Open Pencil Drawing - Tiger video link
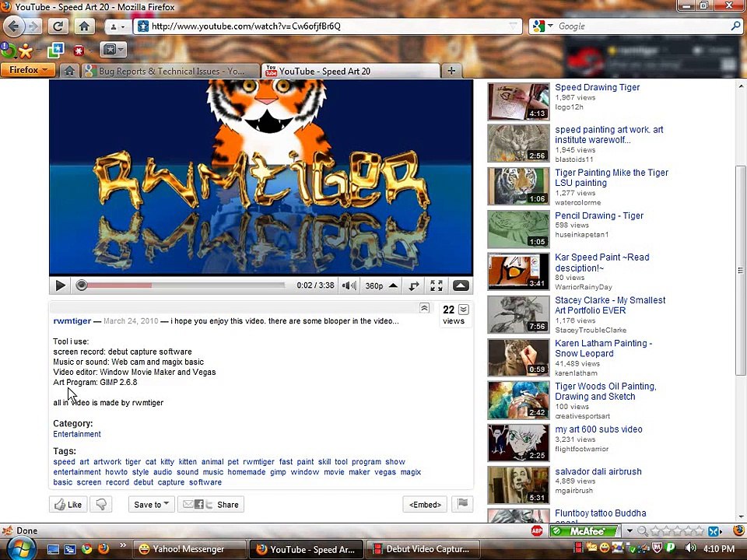The height and width of the screenshot is (560, 747). (x=599, y=215)
